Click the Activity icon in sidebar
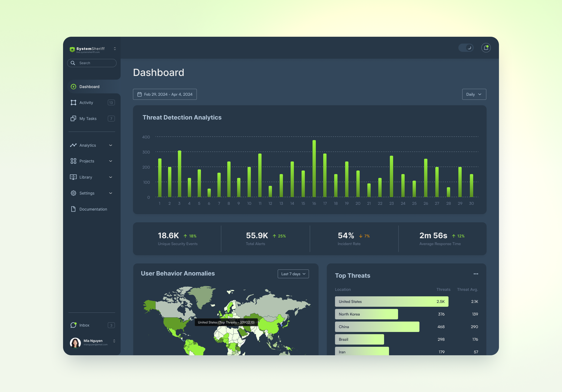Screen dimensions: 562x392 (x=73, y=103)
